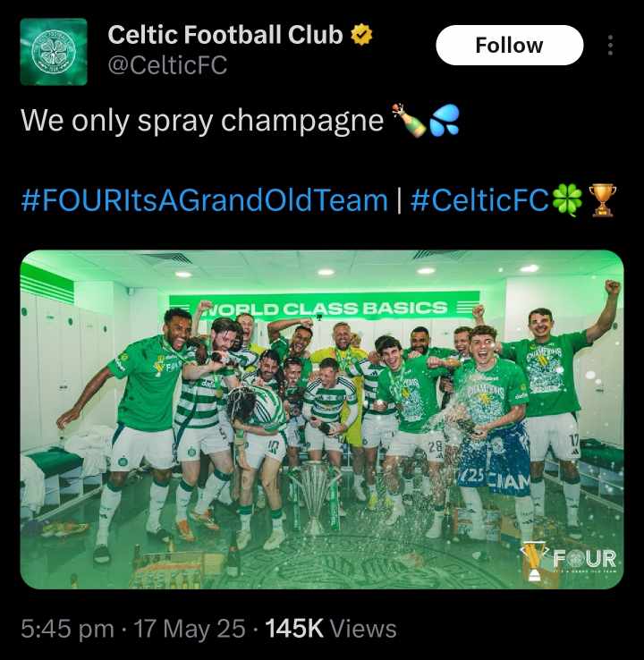
Task: Open the #CelticFC hashtag
Action: [x=479, y=200]
